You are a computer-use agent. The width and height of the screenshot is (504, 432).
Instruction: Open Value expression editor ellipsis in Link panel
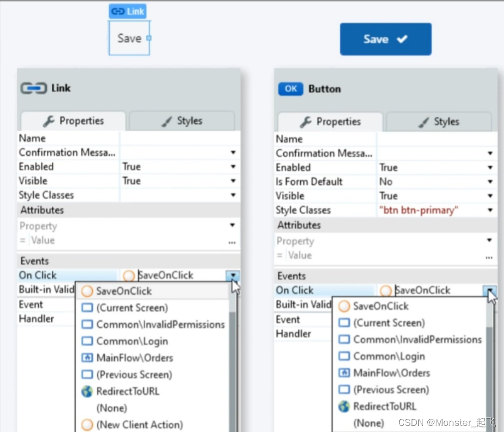click(232, 242)
